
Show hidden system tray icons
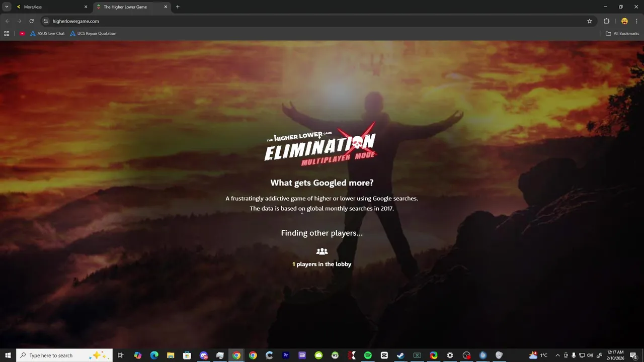click(557, 355)
